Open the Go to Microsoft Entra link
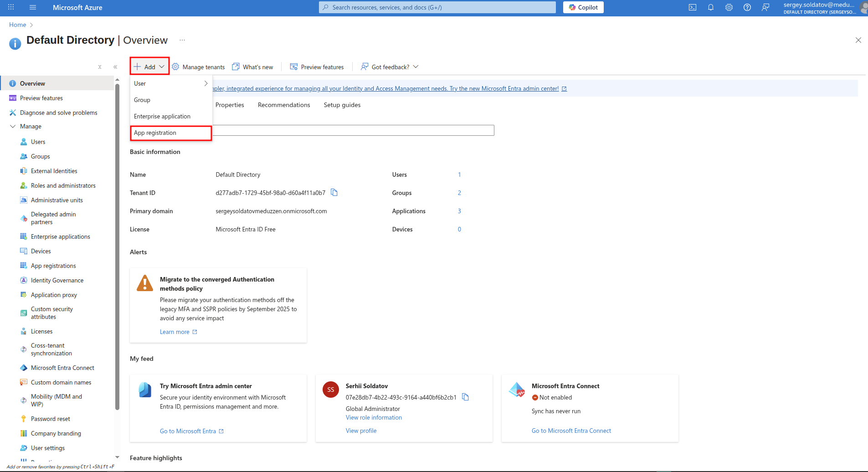The height and width of the screenshot is (472, 868). 192,431
